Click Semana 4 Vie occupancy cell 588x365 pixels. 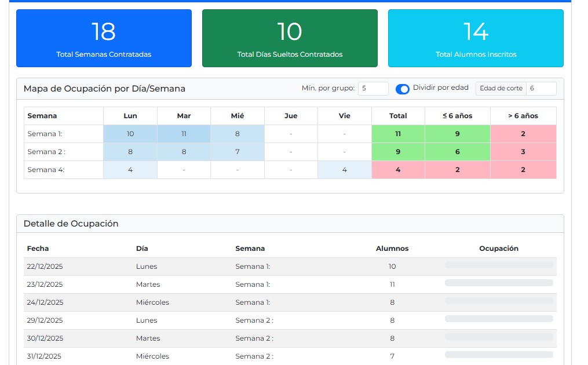[345, 170]
